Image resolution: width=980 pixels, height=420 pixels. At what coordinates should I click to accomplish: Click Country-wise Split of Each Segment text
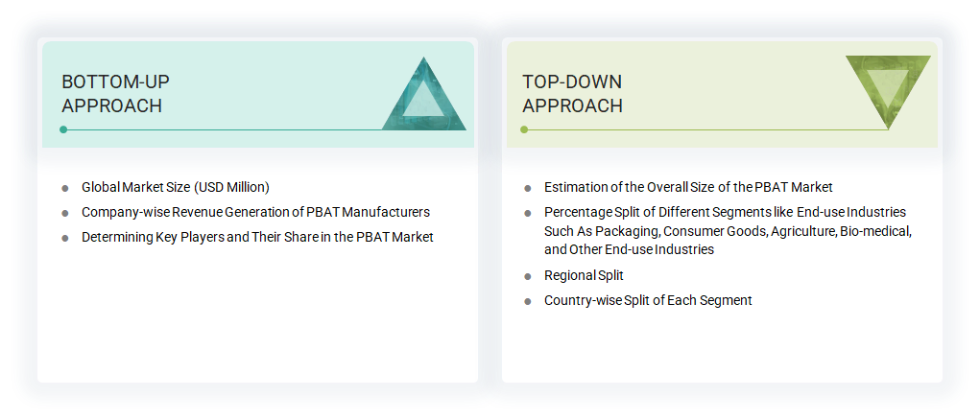tap(648, 300)
